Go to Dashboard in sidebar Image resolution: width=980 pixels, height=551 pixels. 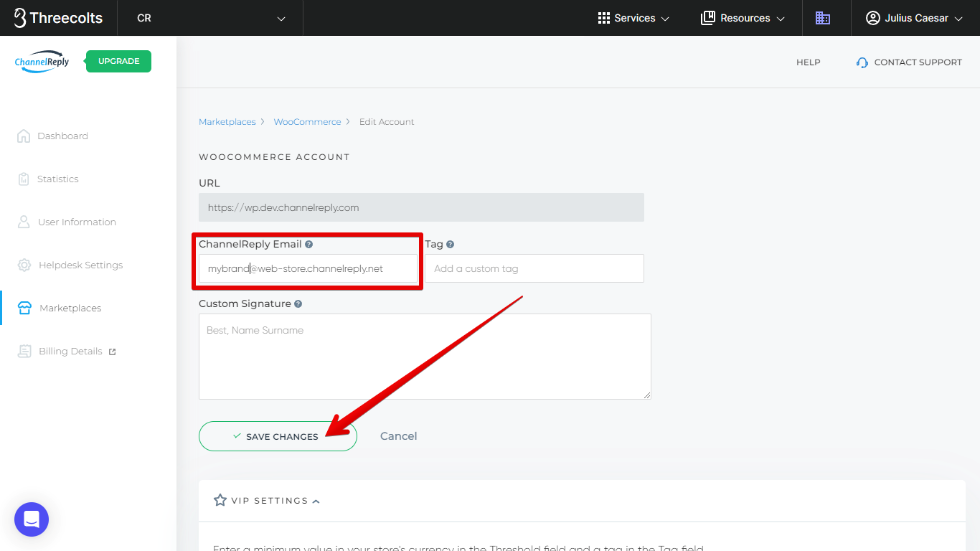(62, 136)
